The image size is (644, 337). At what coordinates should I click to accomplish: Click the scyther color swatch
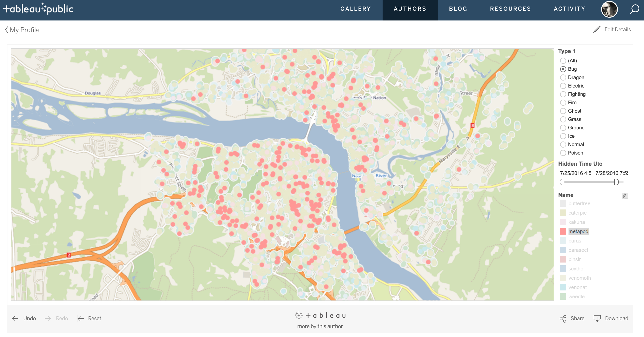(x=563, y=269)
